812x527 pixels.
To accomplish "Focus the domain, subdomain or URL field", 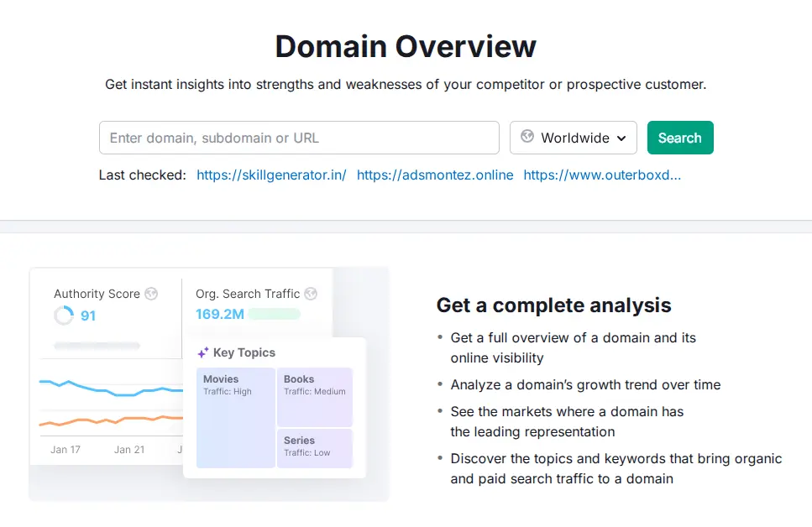I will pyautogui.click(x=299, y=138).
